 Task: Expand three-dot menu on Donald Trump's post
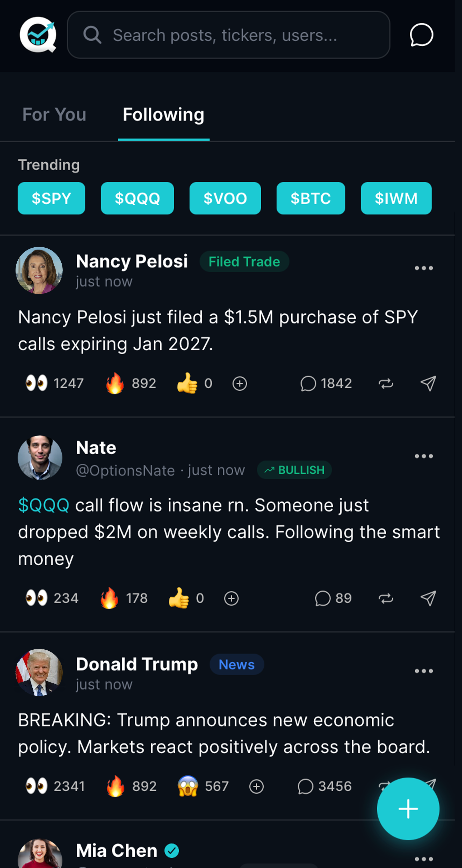click(424, 671)
